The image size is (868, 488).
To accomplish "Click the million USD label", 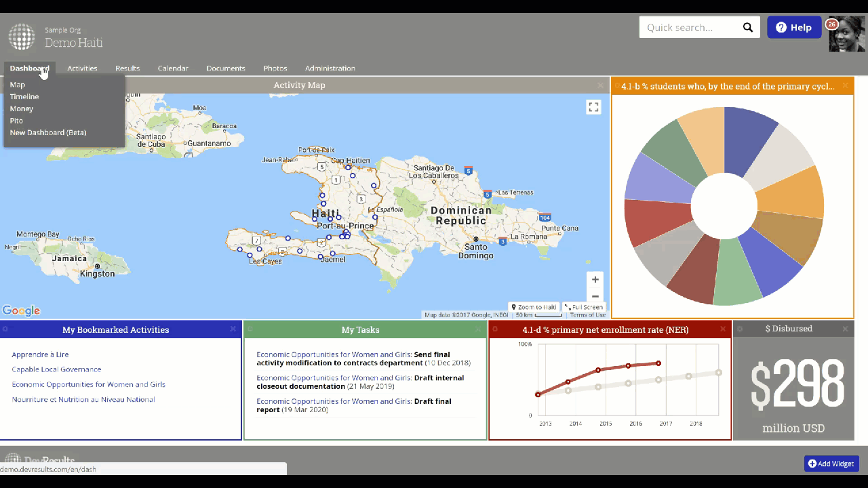I will 793,428.
